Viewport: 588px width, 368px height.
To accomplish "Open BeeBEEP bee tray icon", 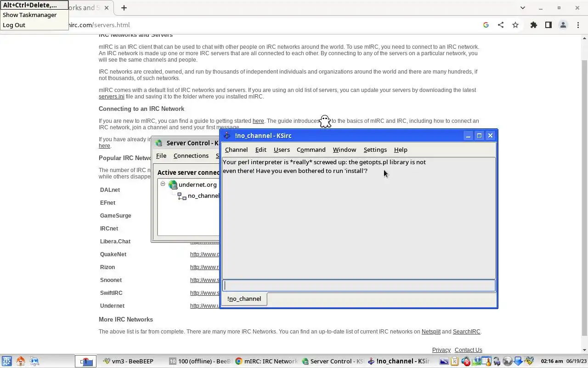I will [x=529, y=362].
